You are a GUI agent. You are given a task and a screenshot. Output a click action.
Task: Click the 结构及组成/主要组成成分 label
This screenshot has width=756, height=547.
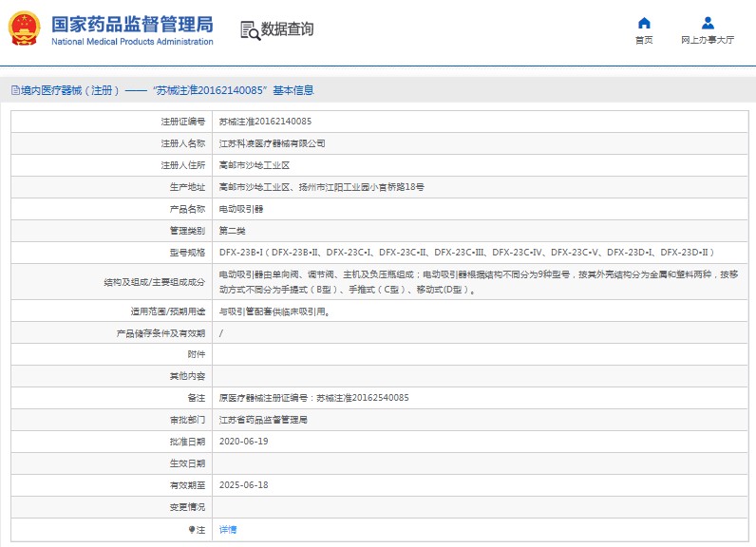coord(154,282)
